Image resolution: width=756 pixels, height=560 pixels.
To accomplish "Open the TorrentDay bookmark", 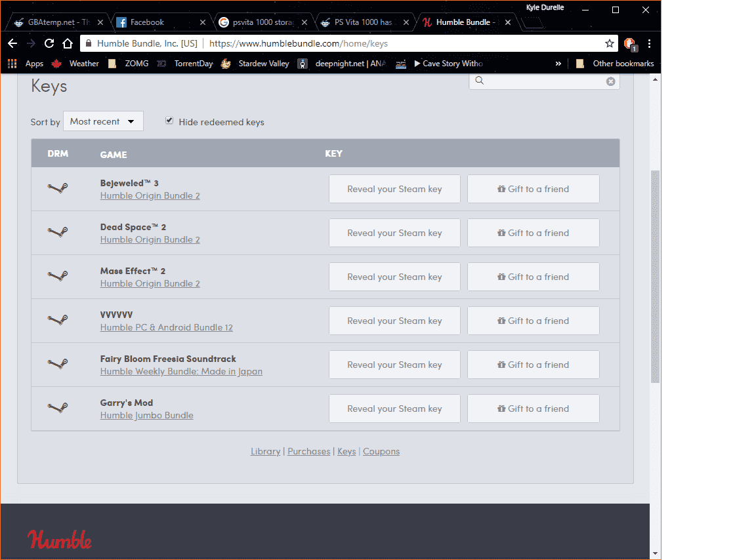I will click(185, 64).
